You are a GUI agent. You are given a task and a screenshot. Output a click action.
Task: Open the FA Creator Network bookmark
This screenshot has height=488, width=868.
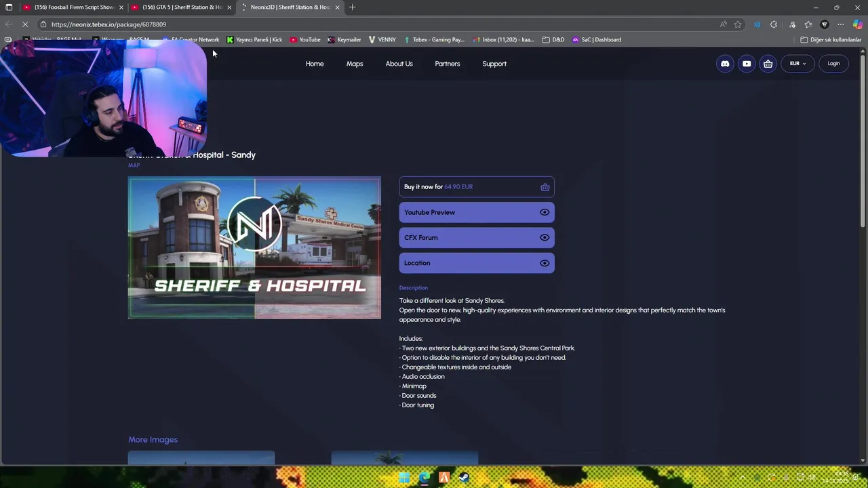[191, 39]
